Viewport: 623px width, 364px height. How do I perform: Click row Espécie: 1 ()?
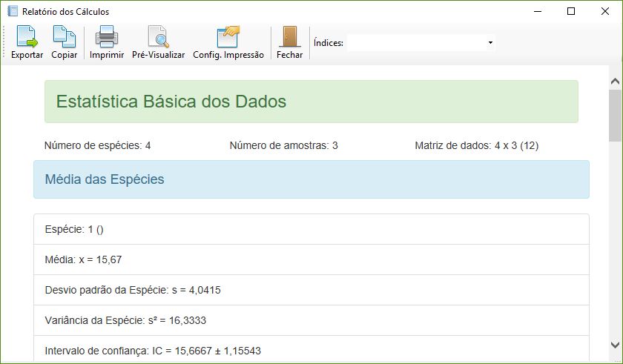[x=311, y=229]
